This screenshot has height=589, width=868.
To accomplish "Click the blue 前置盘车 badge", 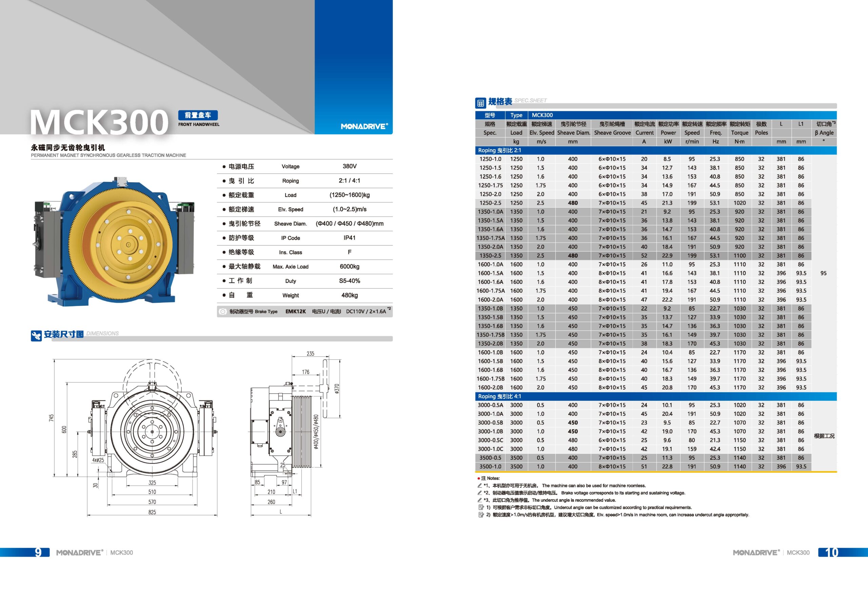I will (x=198, y=115).
